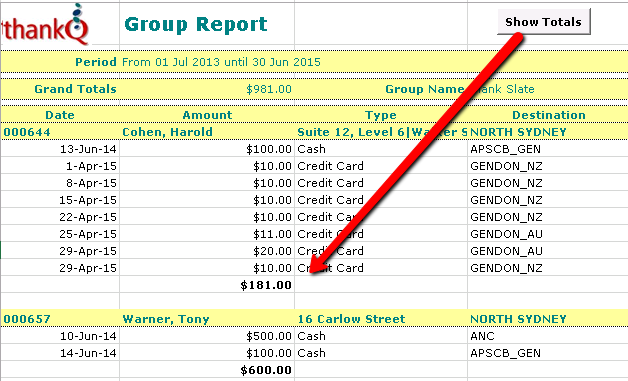
Task: Select the $500.00 amount cell
Action: point(269,336)
